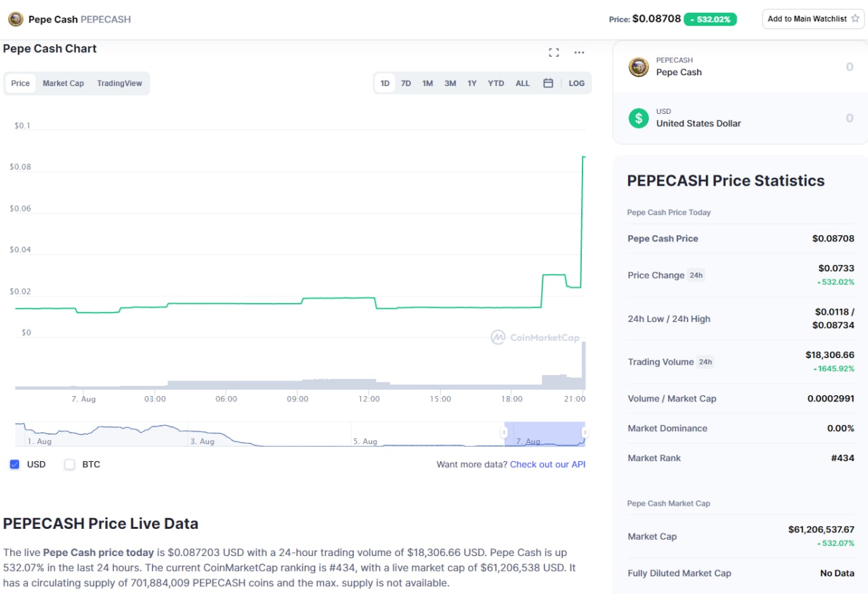Click the Market Cap value $61,206,537.67

(821, 530)
